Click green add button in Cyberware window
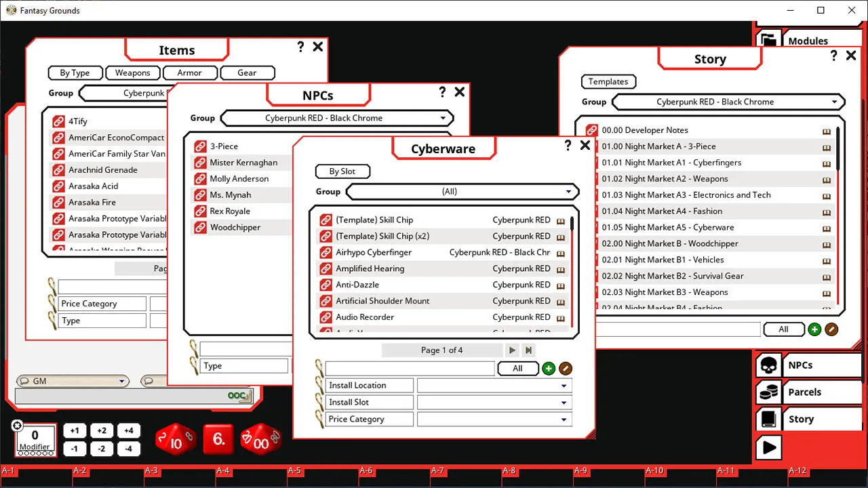The width and height of the screenshot is (868, 488). click(x=549, y=369)
